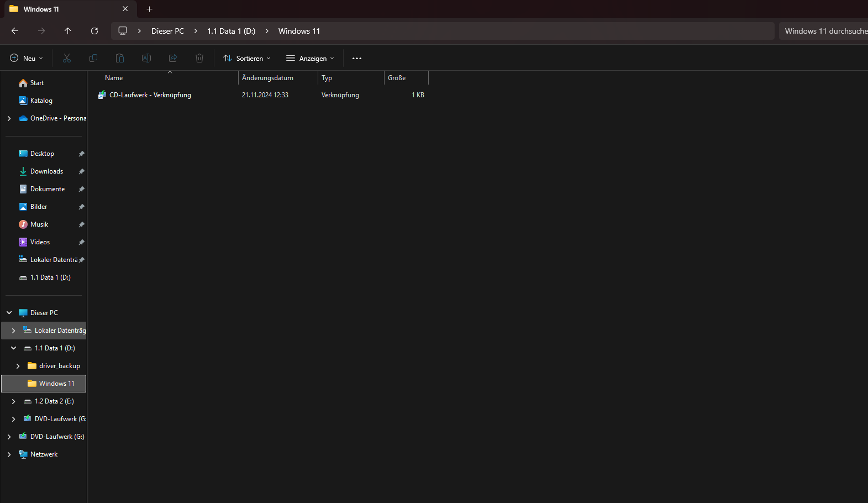This screenshot has height=503, width=868.
Task: Refresh the current folder view
Action: click(94, 31)
